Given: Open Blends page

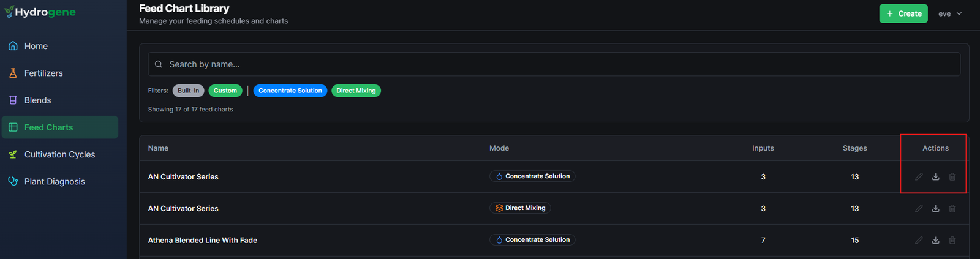Looking at the screenshot, I should (x=60, y=100).
